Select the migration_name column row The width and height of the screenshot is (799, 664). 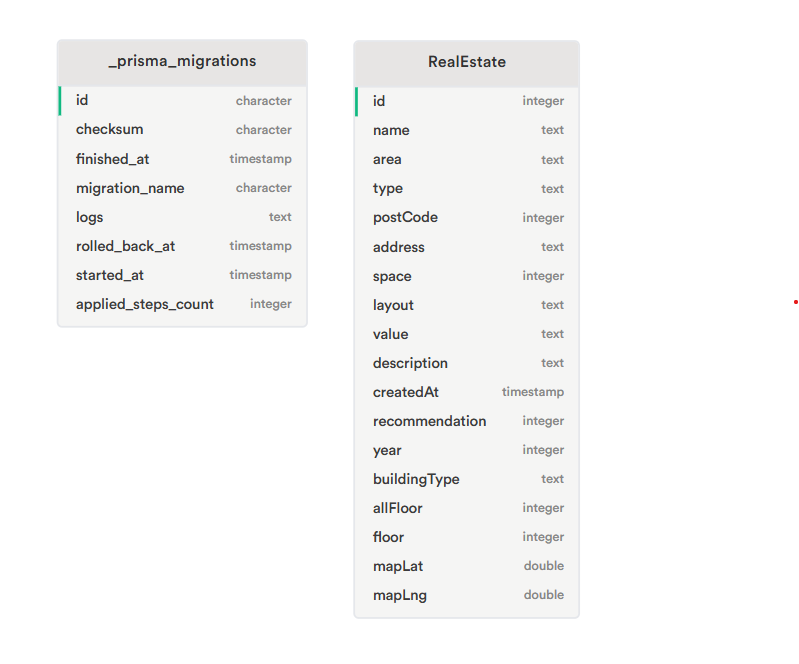(x=182, y=188)
